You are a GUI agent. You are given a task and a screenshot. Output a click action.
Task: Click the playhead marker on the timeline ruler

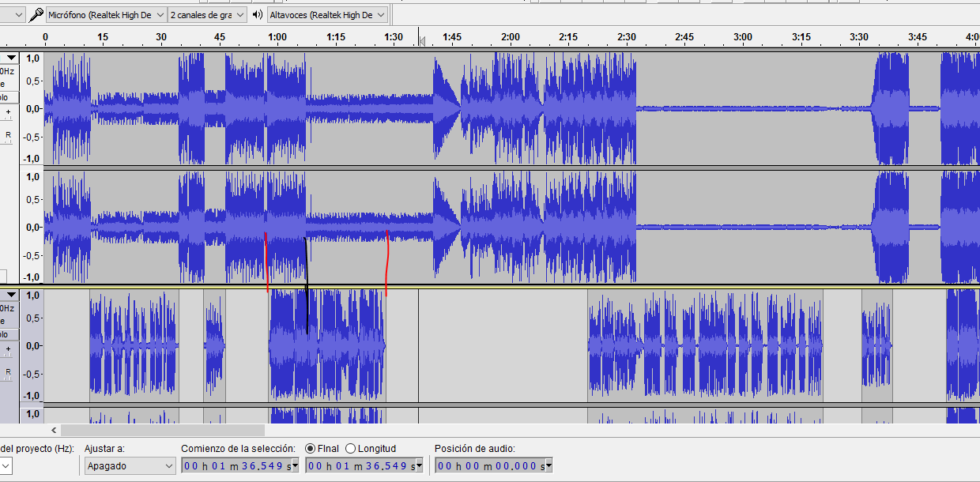[422, 40]
